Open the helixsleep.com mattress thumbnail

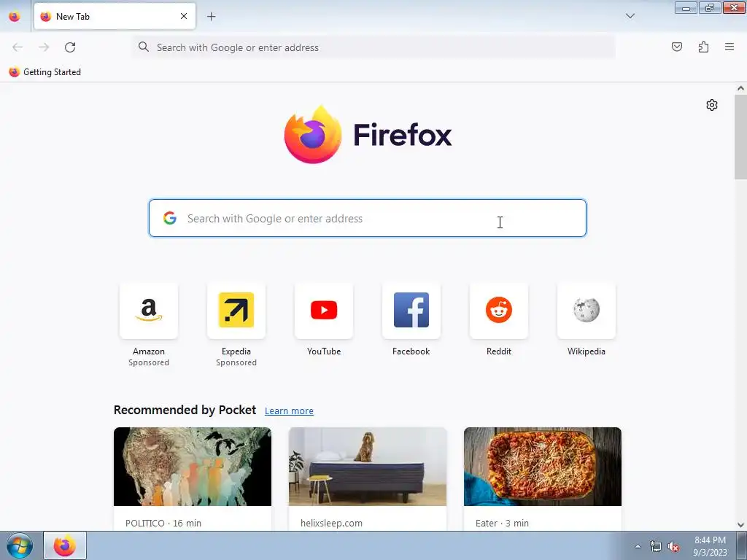[368, 467]
